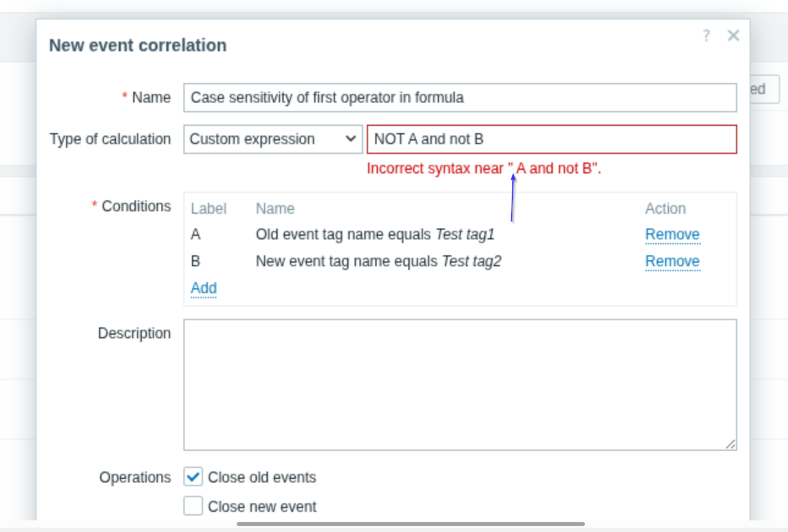
Task: Open the Type of calculation dropdown
Action: pos(273,139)
